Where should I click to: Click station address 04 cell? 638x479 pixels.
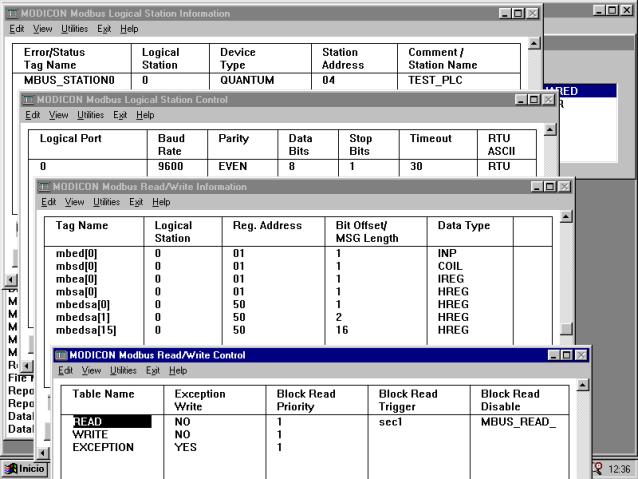coord(328,80)
